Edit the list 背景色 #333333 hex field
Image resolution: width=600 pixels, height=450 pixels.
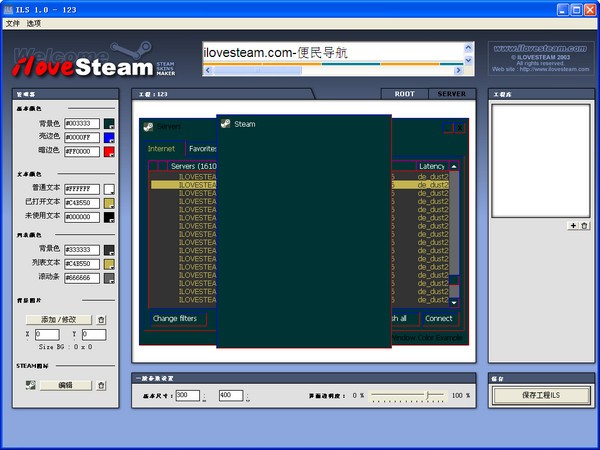[82, 250]
